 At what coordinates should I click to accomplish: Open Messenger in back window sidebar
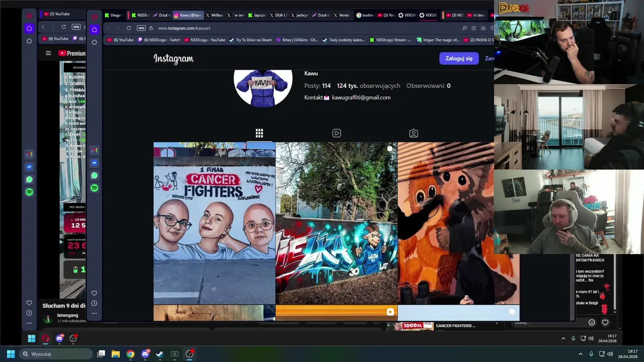pos(29,167)
